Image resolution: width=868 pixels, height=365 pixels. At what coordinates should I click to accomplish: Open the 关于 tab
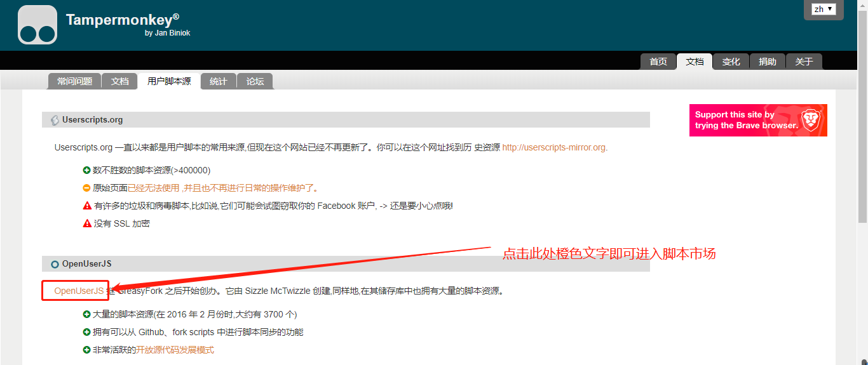(x=804, y=62)
